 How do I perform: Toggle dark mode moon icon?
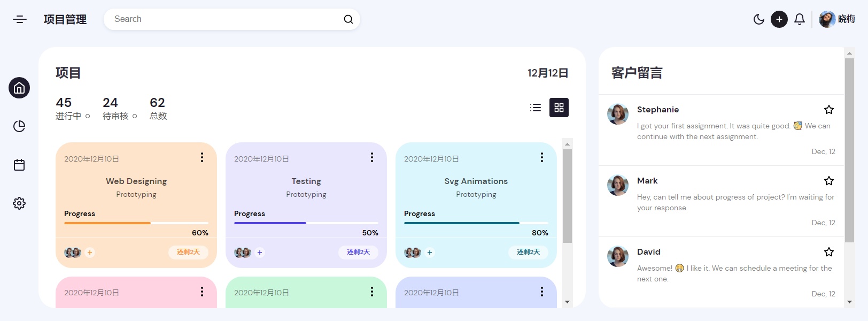coord(759,19)
